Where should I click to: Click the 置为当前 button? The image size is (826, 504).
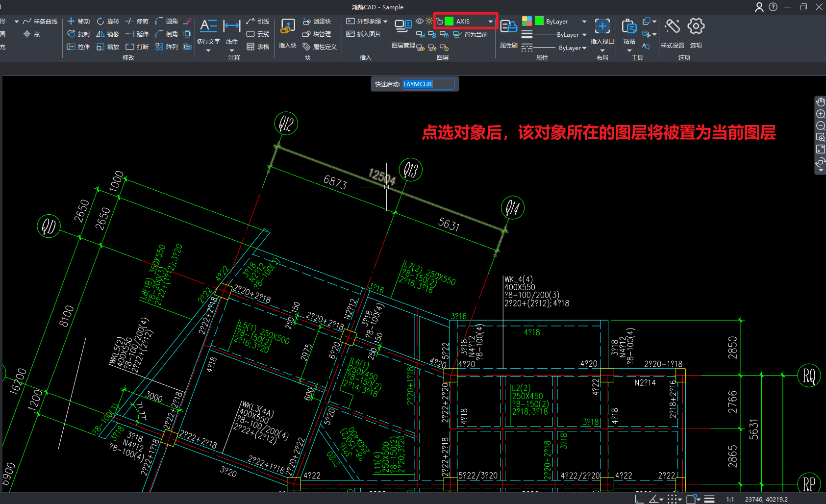point(470,35)
